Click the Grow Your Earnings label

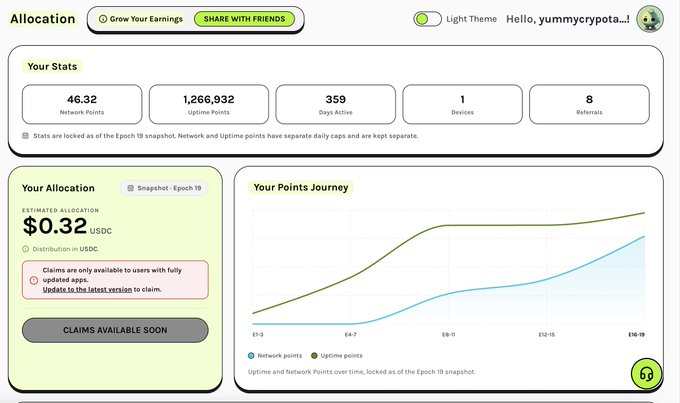tap(146, 19)
